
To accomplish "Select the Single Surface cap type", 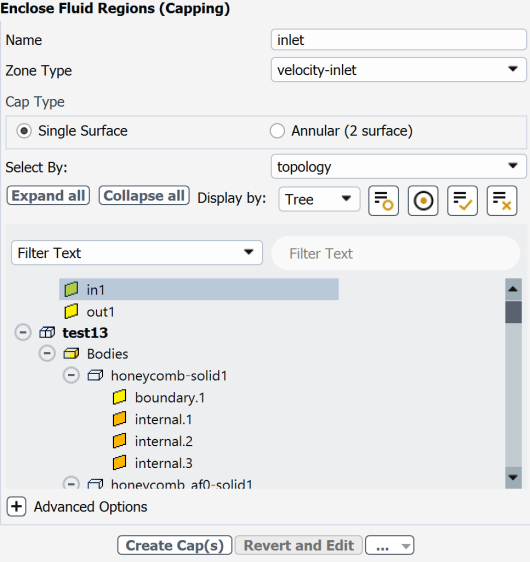I will [x=24, y=131].
